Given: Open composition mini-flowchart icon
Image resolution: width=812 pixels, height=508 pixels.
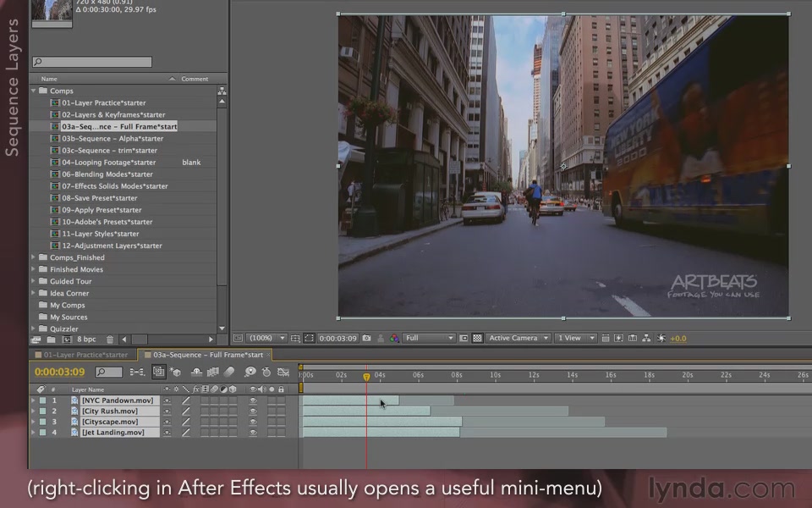Looking at the screenshot, I should (137, 372).
